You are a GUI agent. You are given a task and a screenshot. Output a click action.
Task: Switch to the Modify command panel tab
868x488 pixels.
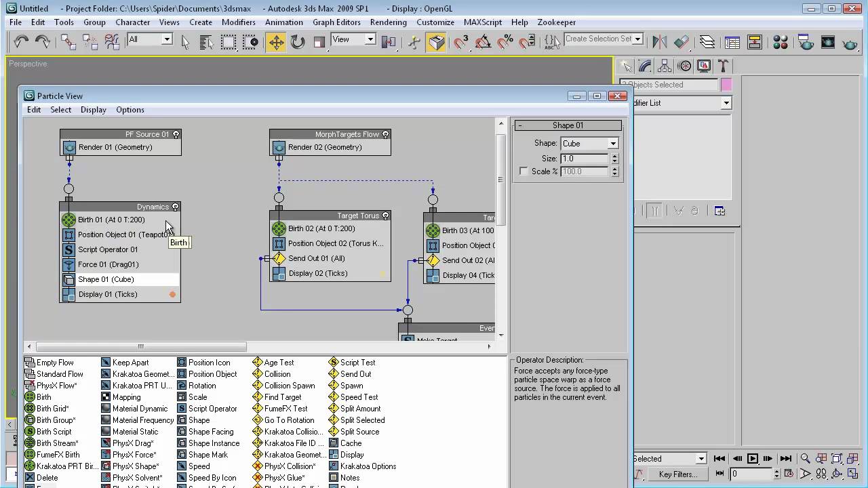645,66
